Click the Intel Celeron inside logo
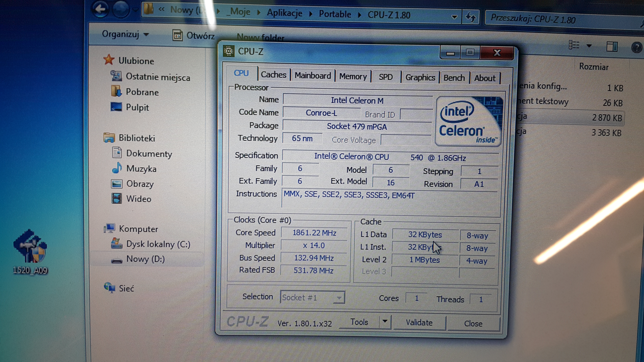 pyautogui.click(x=469, y=121)
